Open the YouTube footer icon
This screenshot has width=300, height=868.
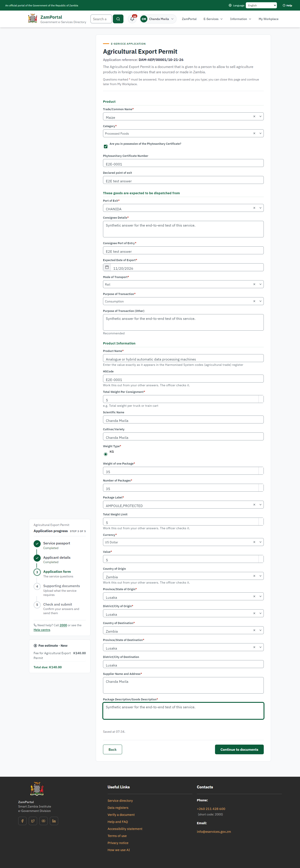[43, 821]
